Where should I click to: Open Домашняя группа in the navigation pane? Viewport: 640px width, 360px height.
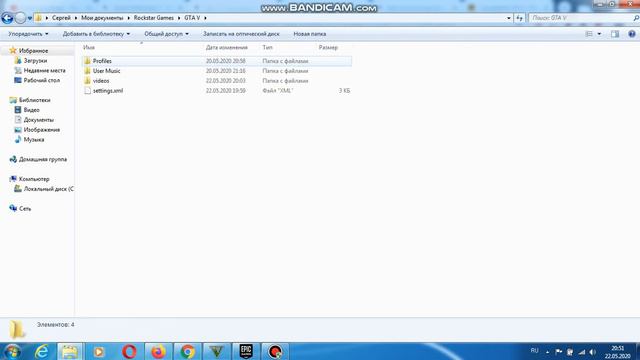(x=43, y=159)
